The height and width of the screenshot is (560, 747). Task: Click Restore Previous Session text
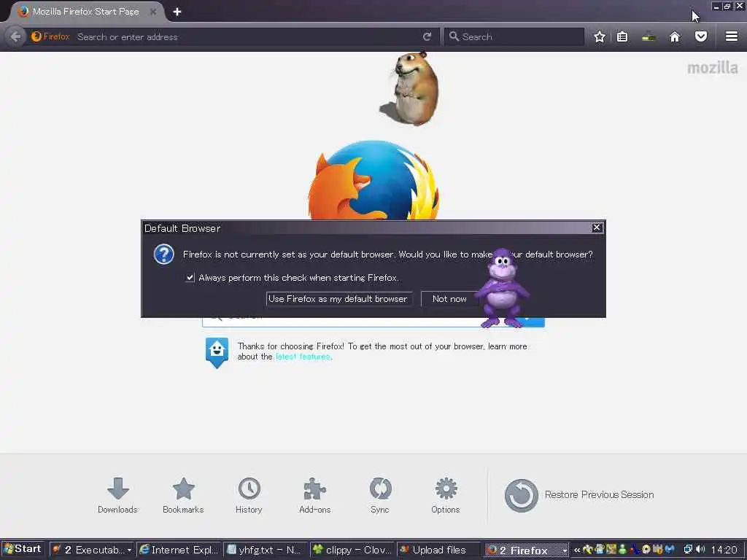(x=600, y=495)
